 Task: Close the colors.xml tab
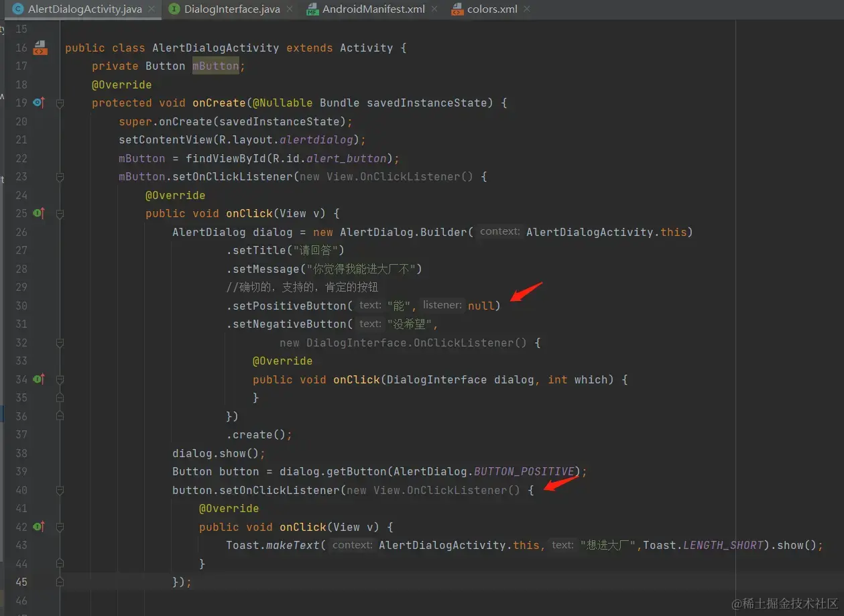pyautogui.click(x=527, y=9)
